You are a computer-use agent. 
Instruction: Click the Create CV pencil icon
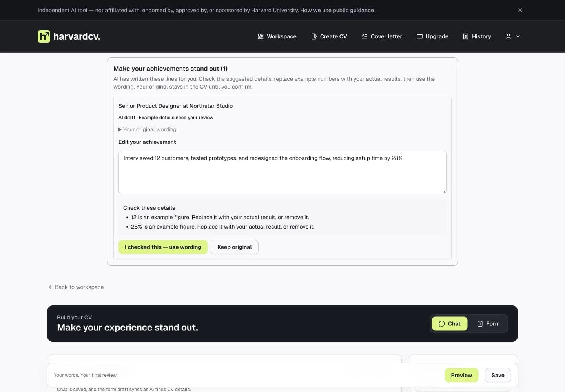coord(314,36)
